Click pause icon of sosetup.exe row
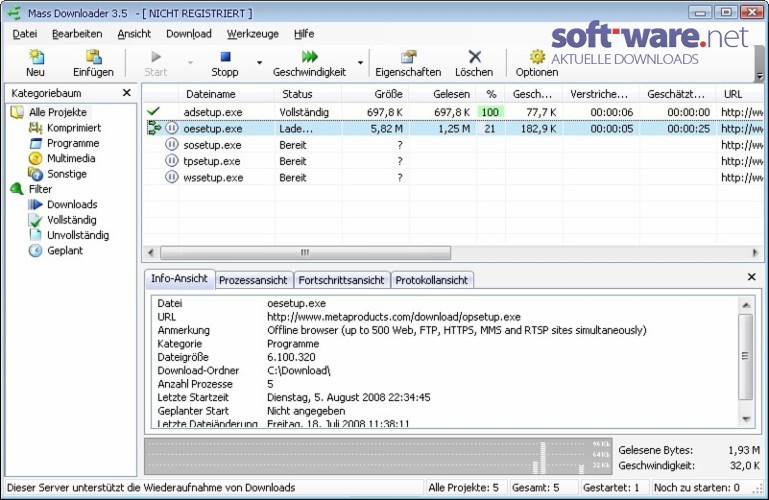This screenshot has height=500, width=769. pos(171,145)
